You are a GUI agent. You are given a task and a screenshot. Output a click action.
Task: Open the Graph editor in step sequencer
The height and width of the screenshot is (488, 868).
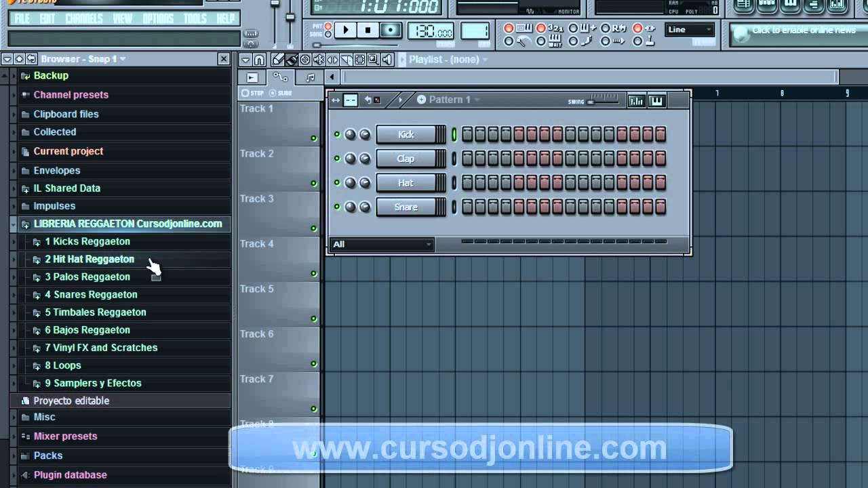636,101
